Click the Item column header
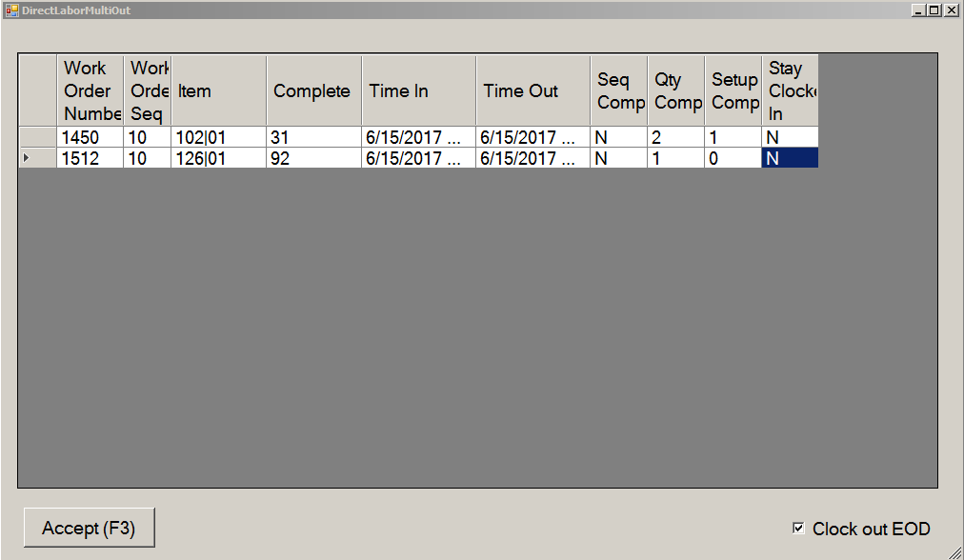 coord(218,91)
